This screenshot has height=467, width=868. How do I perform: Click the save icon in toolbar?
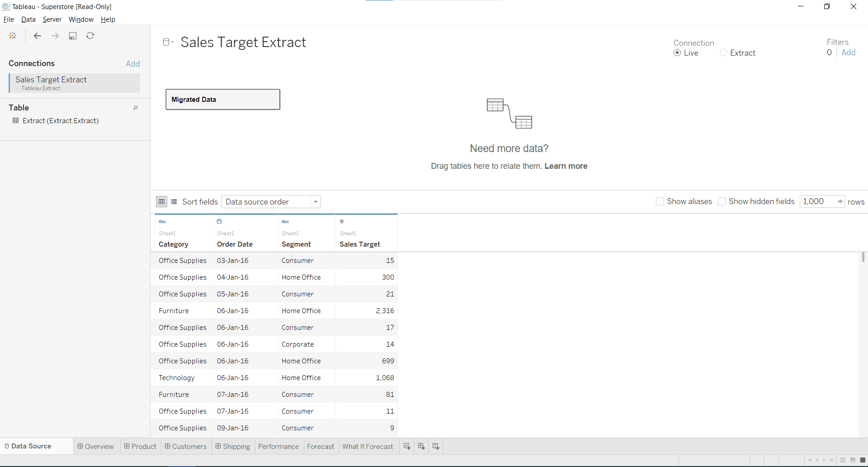pos(73,36)
